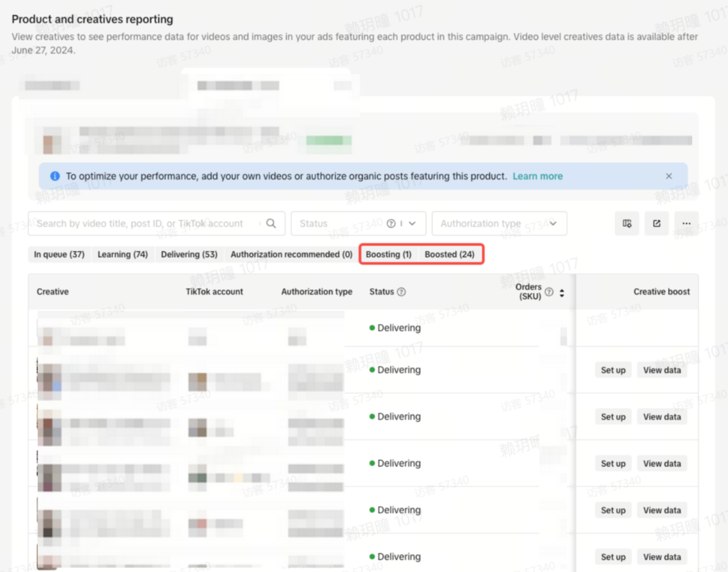Sort by the Orders (SKU) column arrows
The height and width of the screenshot is (572, 728).
tap(562, 293)
